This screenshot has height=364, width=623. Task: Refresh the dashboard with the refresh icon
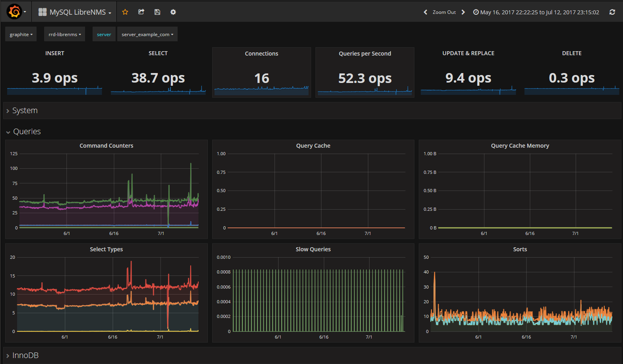612,12
